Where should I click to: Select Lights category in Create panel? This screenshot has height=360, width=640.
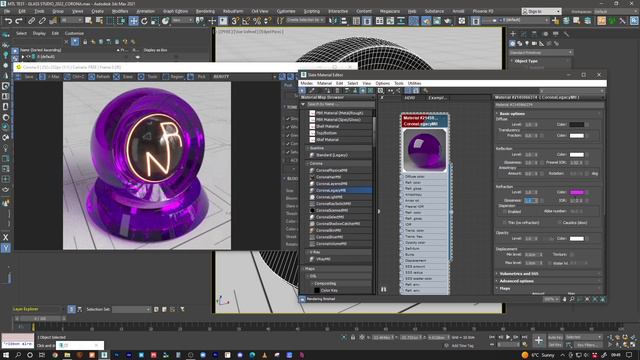click(x=527, y=43)
